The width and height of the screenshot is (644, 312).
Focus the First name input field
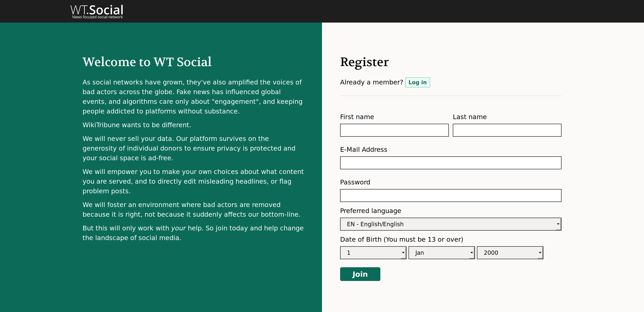[394, 130]
